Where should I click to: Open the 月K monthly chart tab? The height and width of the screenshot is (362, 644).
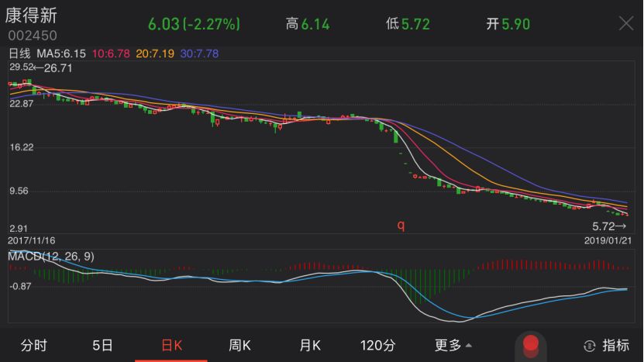309,345
